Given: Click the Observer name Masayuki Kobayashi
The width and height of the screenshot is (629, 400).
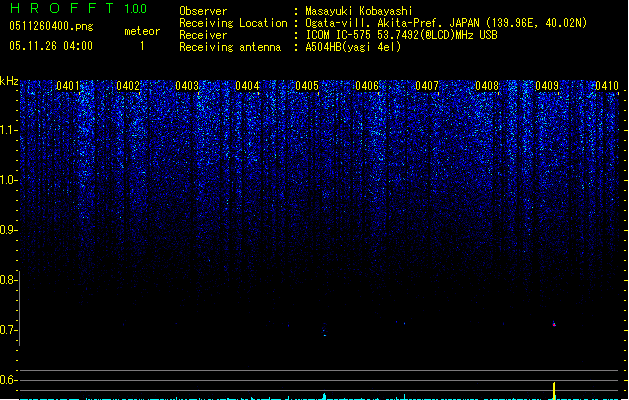Looking at the screenshot, I should (359, 11).
